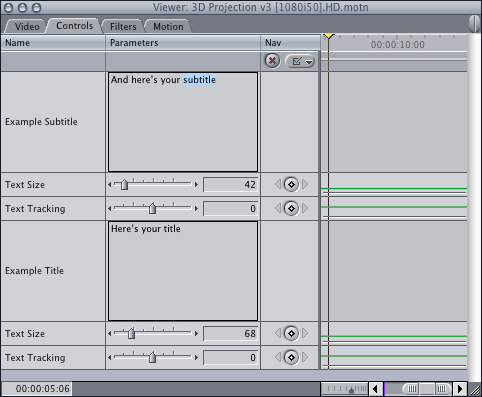Add keyframe for the subtitle Text Size
Screen dimensions: 482x397
coord(291,184)
